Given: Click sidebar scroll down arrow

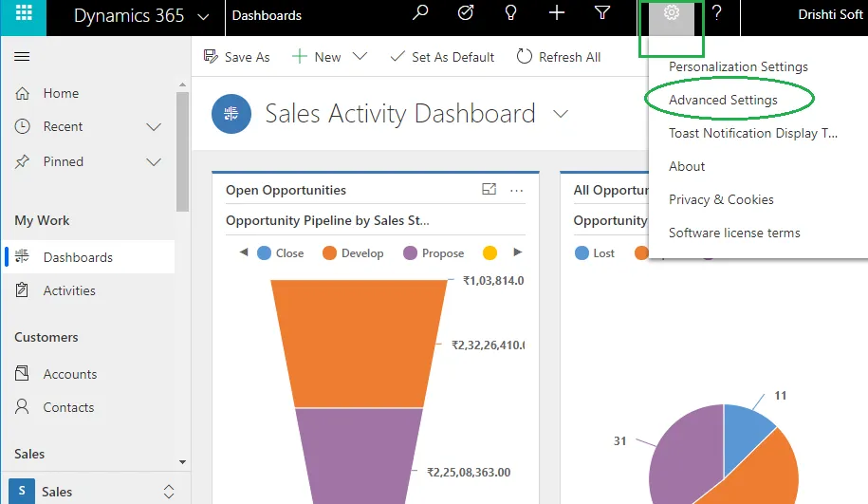Looking at the screenshot, I should [x=182, y=462].
